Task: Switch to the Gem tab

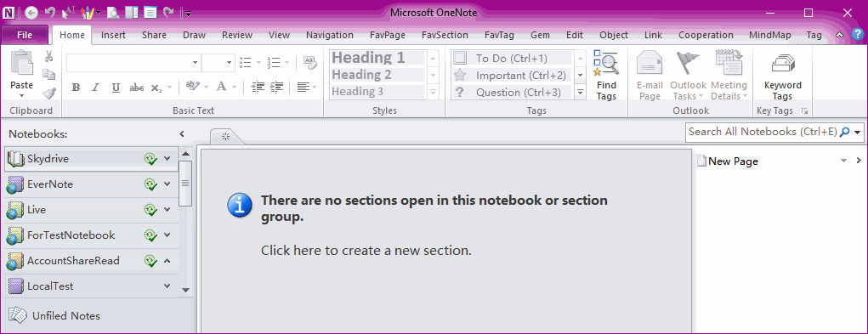Action: point(541,35)
